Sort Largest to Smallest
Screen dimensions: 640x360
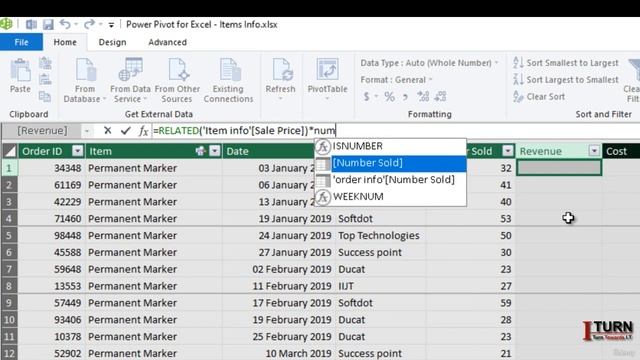pos(566,80)
